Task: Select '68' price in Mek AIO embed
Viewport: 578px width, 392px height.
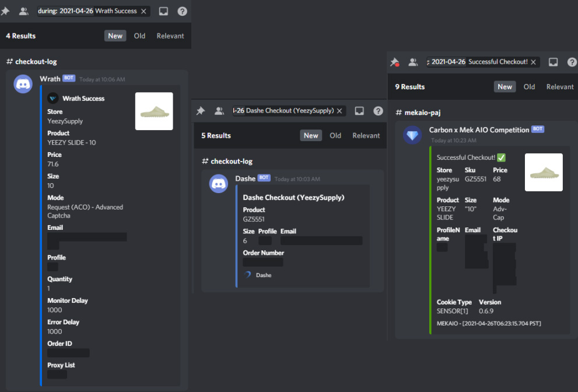Action: tap(496, 179)
